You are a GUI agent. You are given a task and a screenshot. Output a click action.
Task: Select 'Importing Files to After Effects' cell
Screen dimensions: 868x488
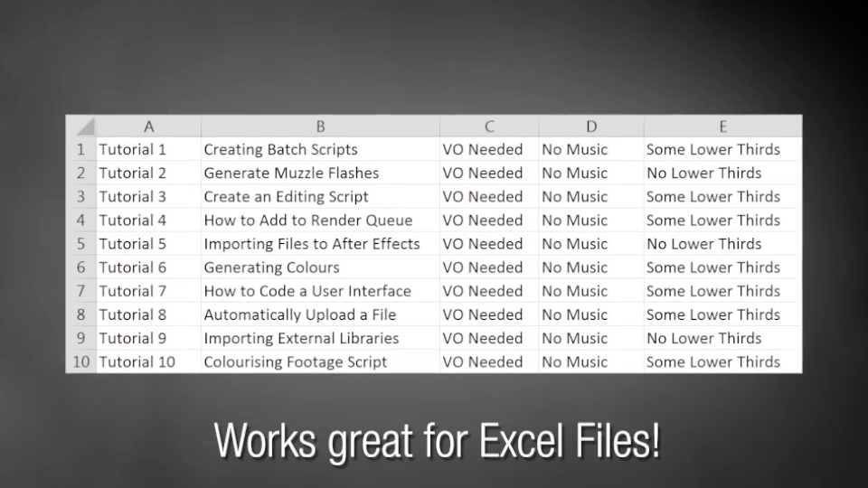tap(320, 244)
